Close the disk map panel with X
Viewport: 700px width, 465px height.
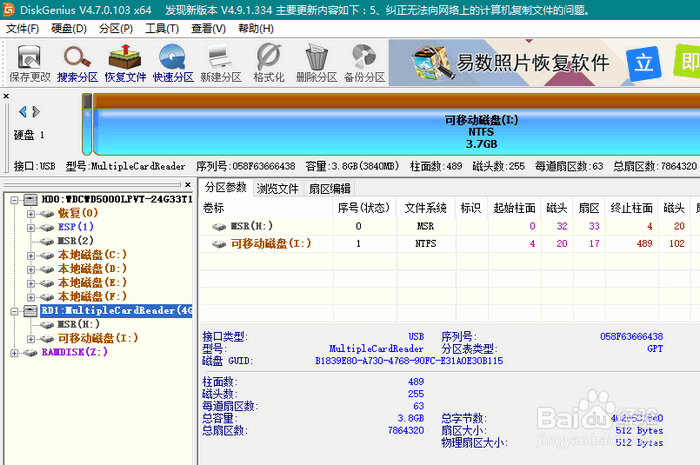[x=6, y=96]
